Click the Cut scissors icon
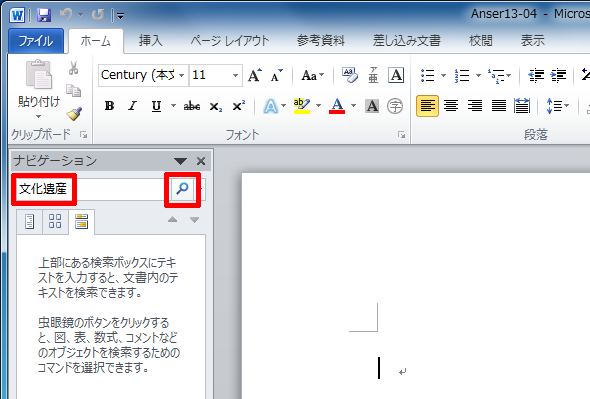 tap(73, 68)
